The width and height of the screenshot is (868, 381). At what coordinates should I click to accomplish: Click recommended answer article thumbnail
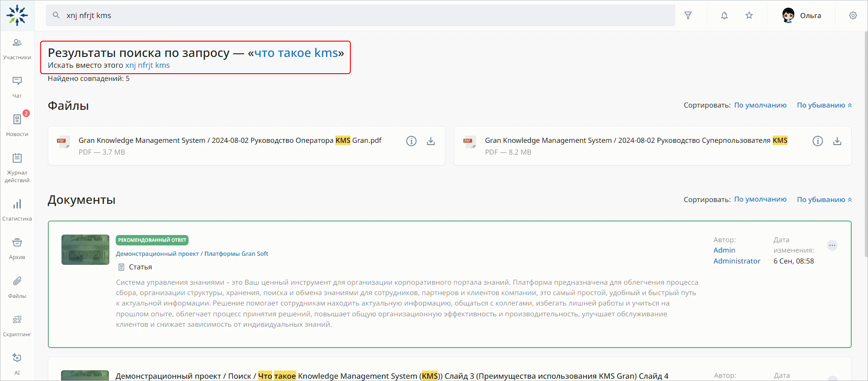coord(85,249)
